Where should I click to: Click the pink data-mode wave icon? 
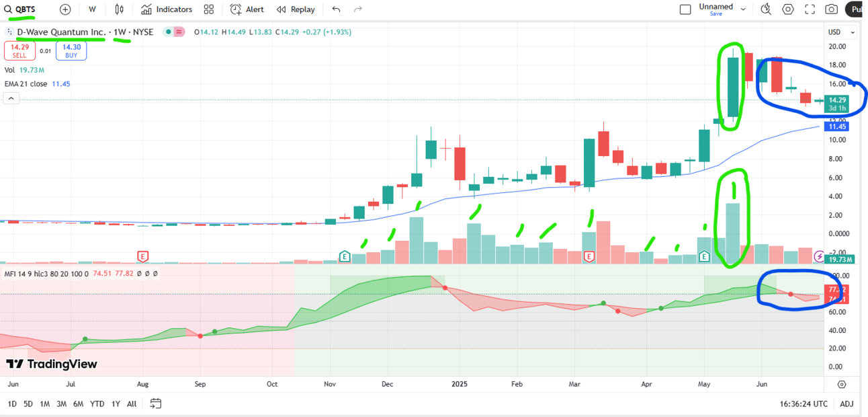click(179, 32)
